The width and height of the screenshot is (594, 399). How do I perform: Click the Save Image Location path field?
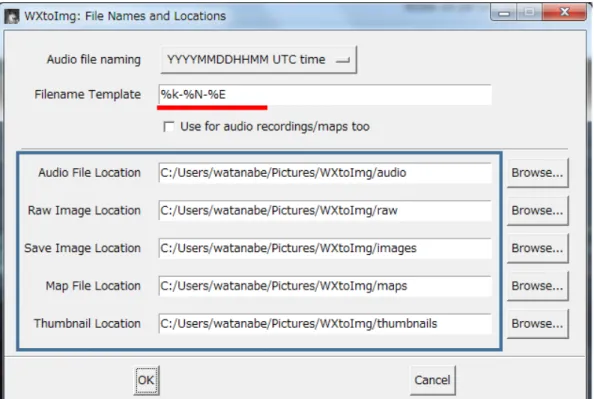325,248
